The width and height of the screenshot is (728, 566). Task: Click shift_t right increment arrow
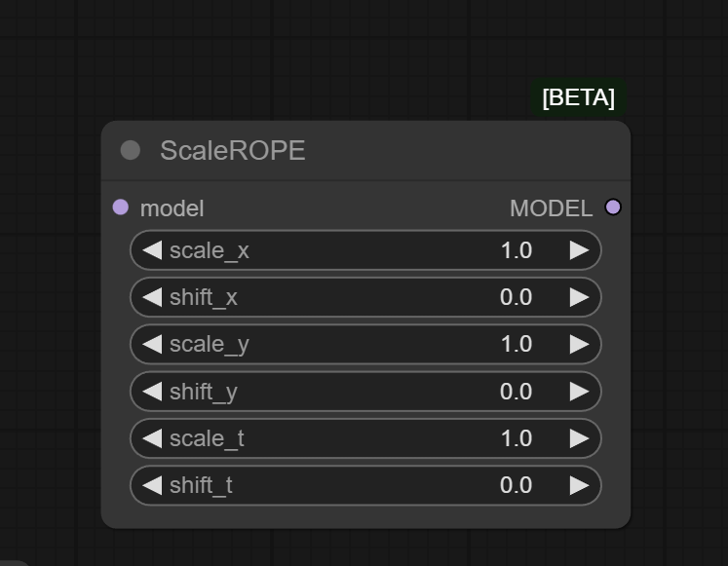coord(580,485)
